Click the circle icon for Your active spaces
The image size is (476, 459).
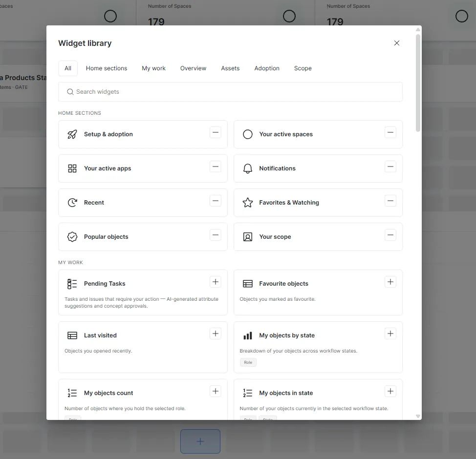pyautogui.click(x=248, y=134)
